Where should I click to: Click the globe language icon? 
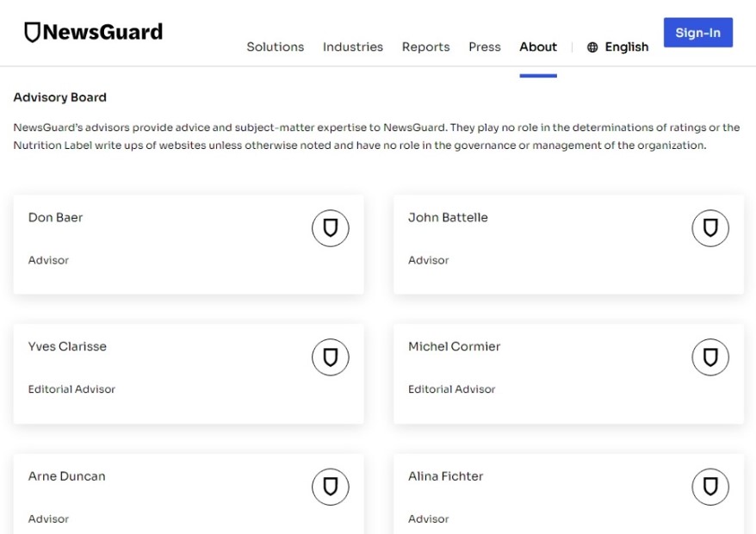(x=592, y=47)
